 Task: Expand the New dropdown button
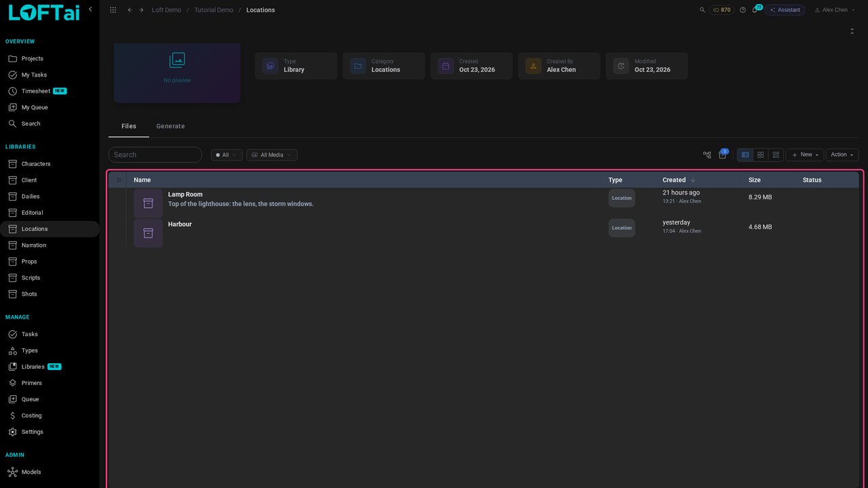pyautogui.click(x=805, y=155)
